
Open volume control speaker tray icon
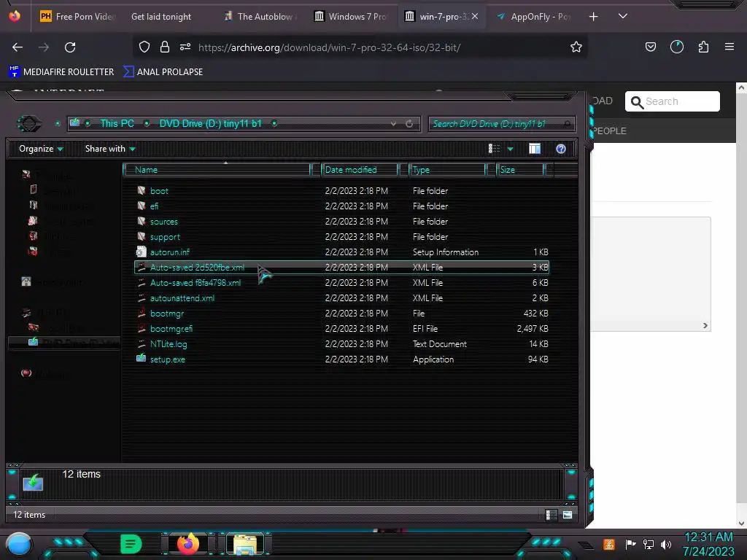pyautogui.click(x=666, y=544)
